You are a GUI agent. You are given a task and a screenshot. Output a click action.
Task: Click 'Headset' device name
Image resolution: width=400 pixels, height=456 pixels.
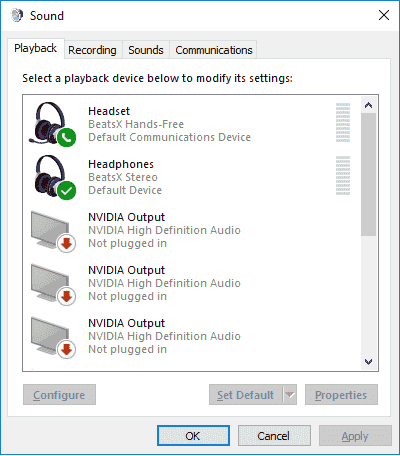coord(109,111)
